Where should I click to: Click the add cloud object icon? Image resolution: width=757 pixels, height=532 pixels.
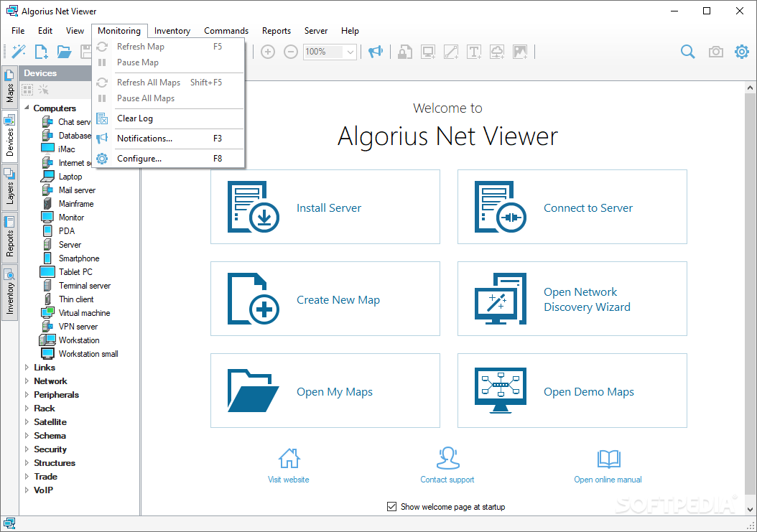click(x=497, y=52)
